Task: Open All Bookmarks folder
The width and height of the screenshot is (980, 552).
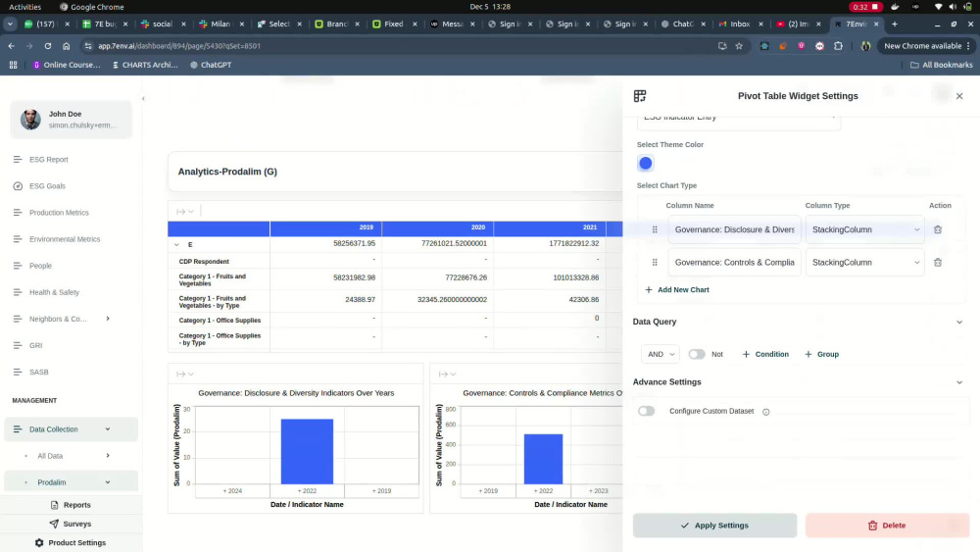Action: click(x=941, y=65)
